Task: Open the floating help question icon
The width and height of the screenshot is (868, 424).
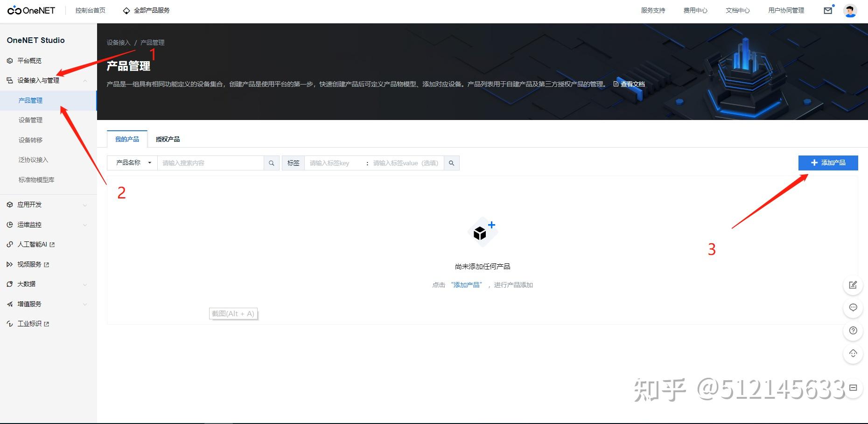Action: click(853, 331)
